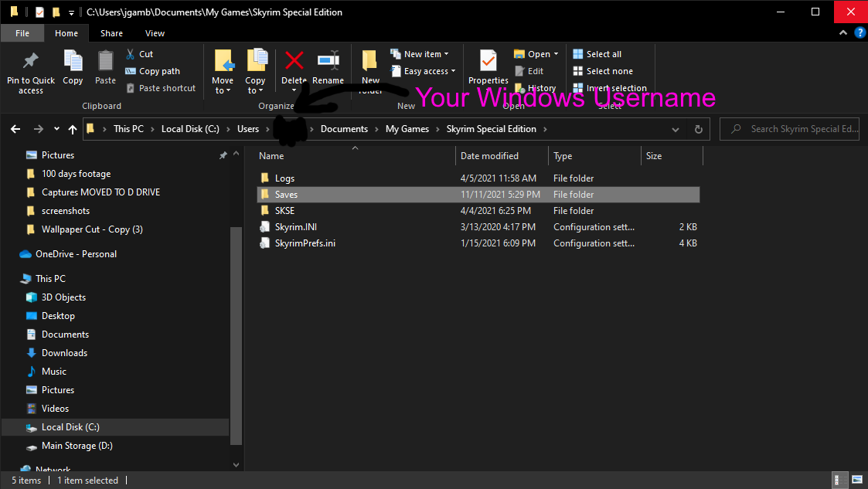Open Downloads in the sidebar
The width and height of the screenshot is (868, 489).
(64, 353)
